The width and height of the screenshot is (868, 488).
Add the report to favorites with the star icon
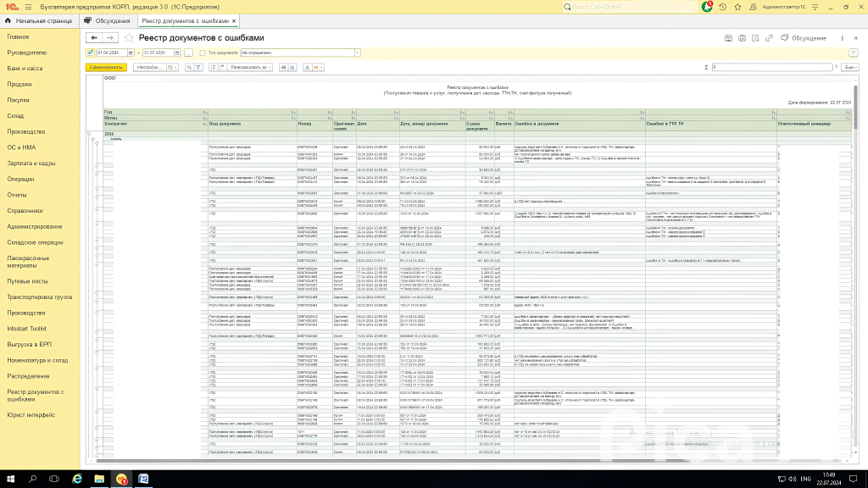click(x=129, y=38)
